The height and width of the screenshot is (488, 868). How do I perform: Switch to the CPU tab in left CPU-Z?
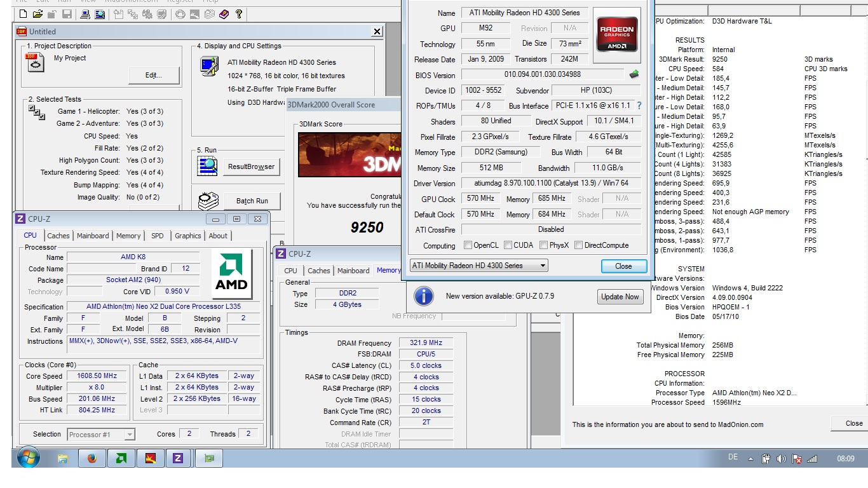pyautogui.click(x=31, y=235)
